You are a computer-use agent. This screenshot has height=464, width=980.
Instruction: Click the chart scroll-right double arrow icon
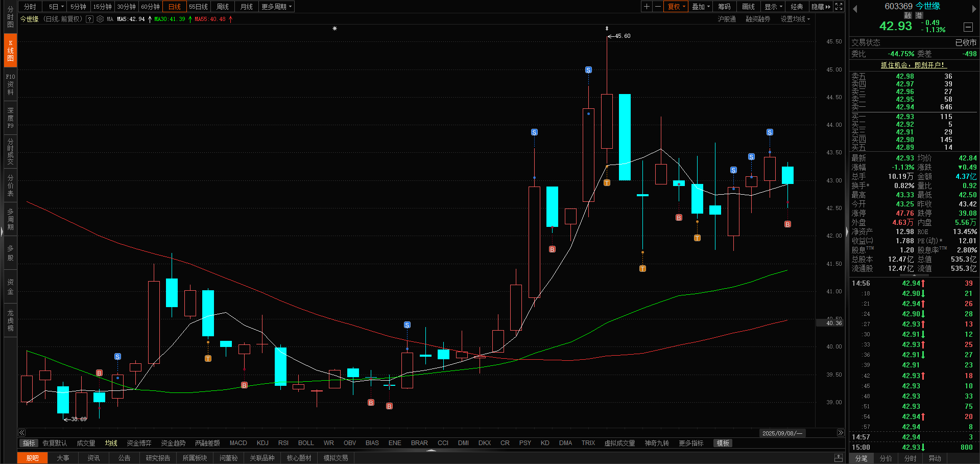(841, 432)
